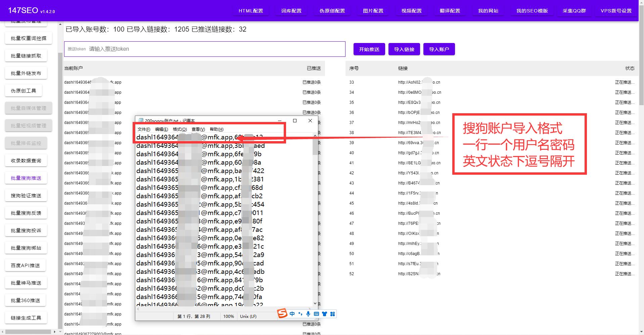Select 批量搜狗推送 in sidebar
This screenshot has width=644, height=335.
[26, 178]
